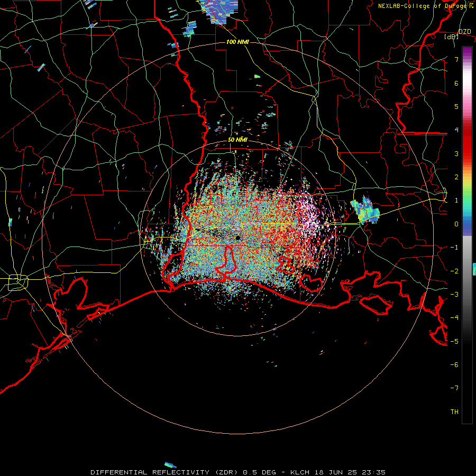
Task: Click the 2 value on the dB scale
Action: point(456,177)
